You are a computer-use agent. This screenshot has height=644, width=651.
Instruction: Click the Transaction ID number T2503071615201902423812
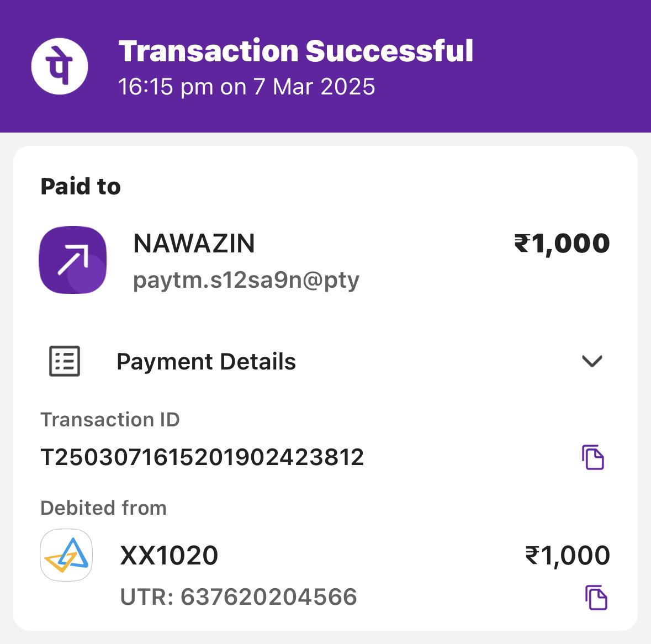pyautogui.click(x=202, y=457)
